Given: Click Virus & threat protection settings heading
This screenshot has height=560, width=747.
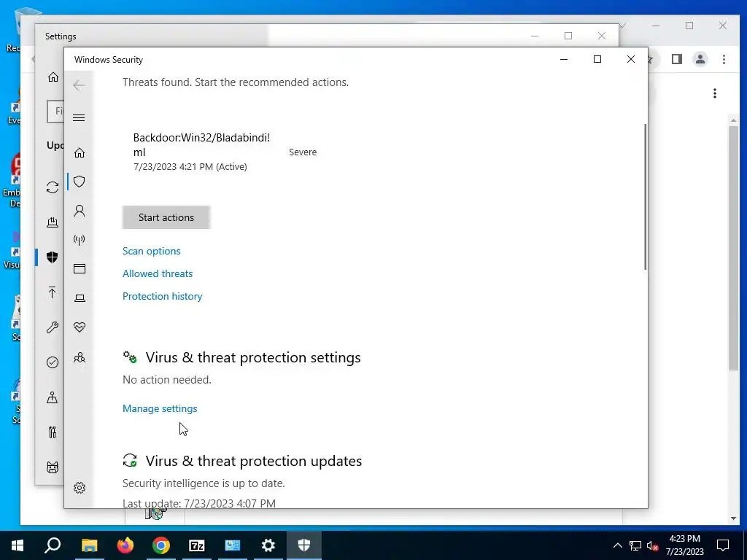Looking at the screenshot, I should [x=253, y=357].
